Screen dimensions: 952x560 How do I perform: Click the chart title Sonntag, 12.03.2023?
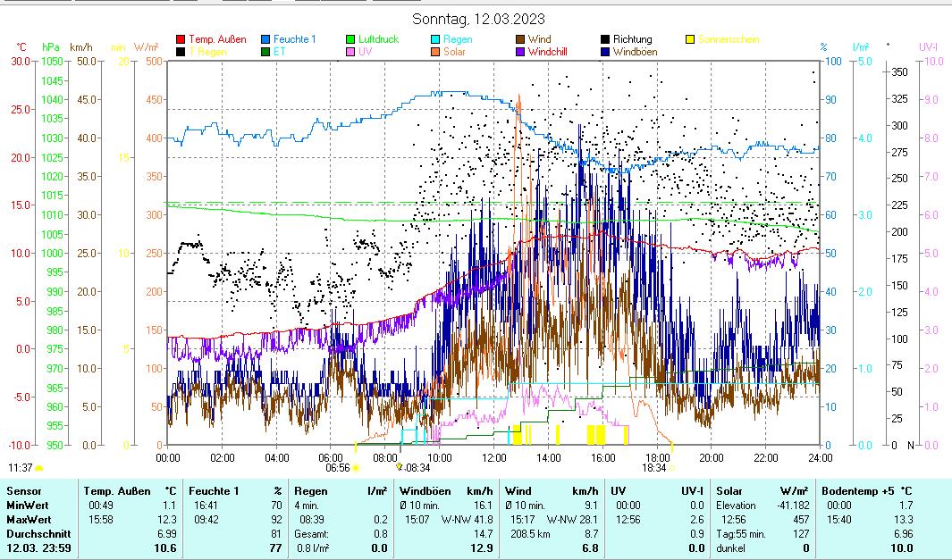click(478, 19)
